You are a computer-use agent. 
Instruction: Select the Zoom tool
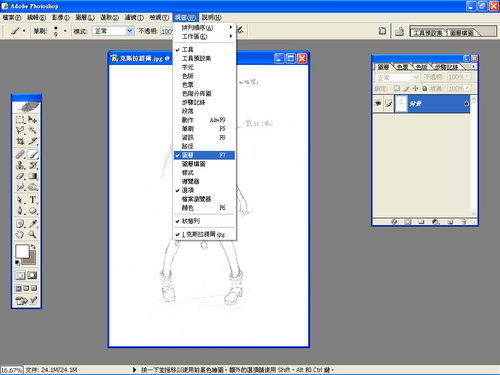click(x=33, y=235)
